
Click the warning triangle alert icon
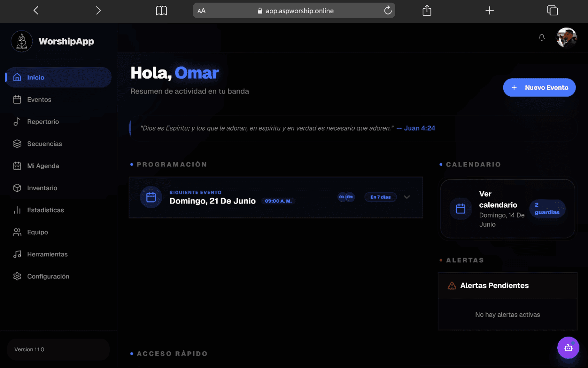[452, 285]
